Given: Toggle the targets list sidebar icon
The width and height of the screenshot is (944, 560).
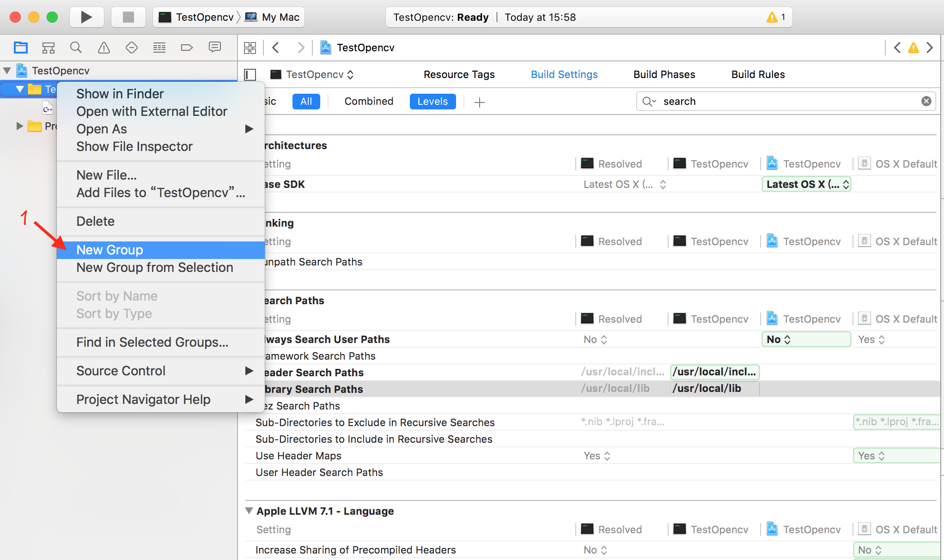Looking at the screenshot, I should pyautogui.click(x=250, y=74).
